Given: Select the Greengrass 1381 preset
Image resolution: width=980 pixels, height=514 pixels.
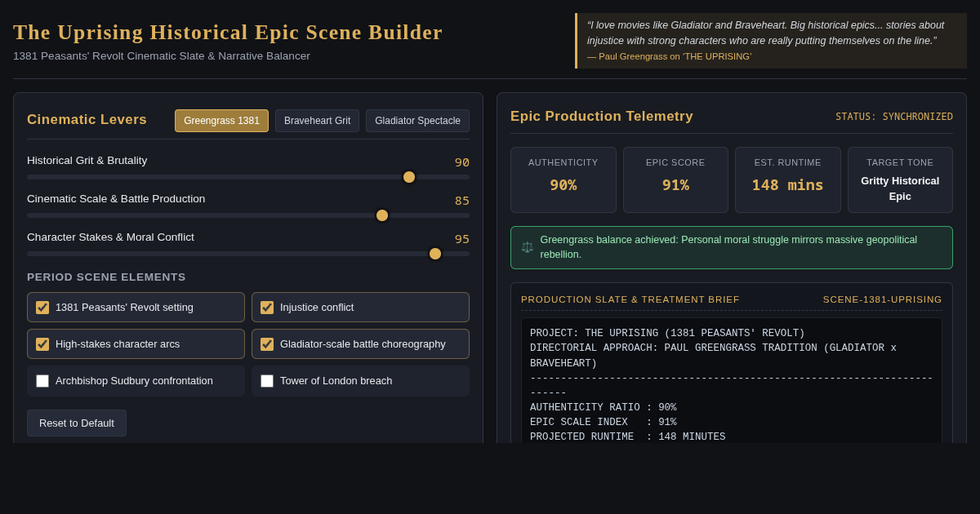Looking at the screenshot, I should [x=221, y=121].
